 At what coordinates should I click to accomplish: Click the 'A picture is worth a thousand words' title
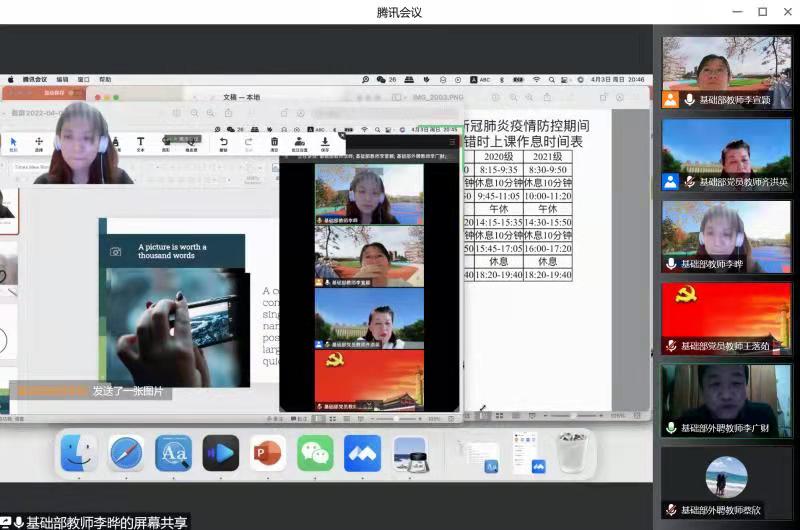point(172,251)
